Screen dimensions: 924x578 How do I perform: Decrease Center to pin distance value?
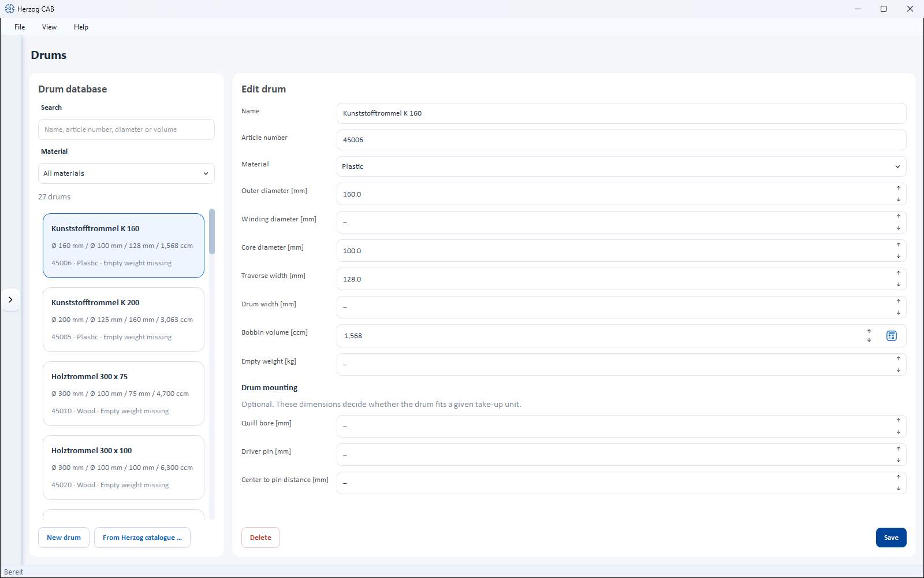[899, 489]
